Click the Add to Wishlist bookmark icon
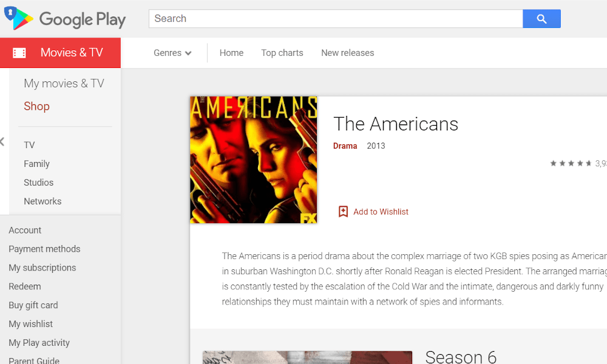607x364 pixels. [x=343, y=212]
